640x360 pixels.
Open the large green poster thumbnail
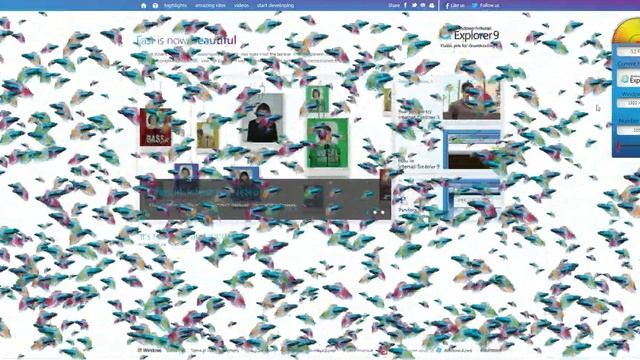327,143
